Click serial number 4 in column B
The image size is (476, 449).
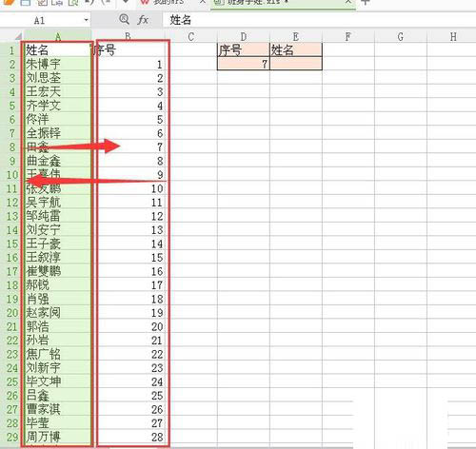pos(160,106)
